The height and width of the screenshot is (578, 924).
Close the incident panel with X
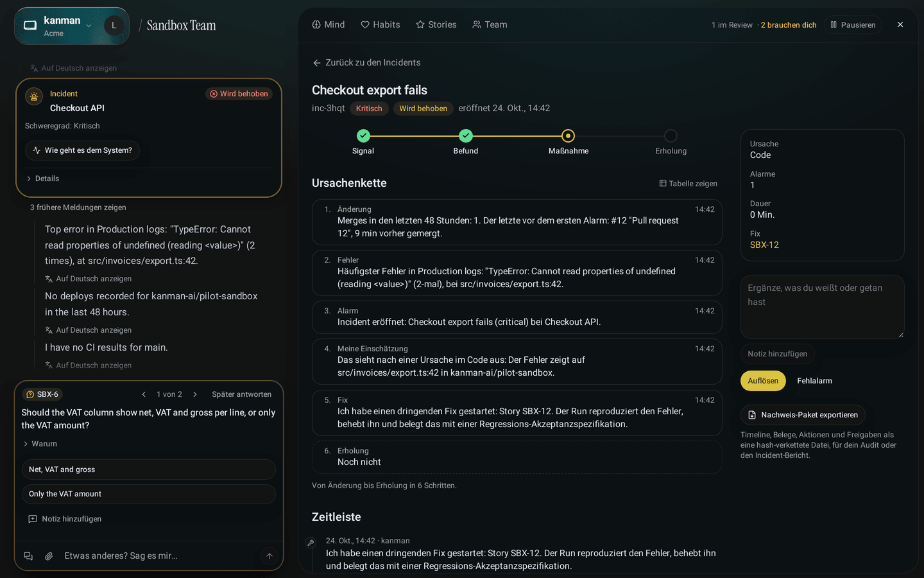pyautogui.click(x=900, y=24)
